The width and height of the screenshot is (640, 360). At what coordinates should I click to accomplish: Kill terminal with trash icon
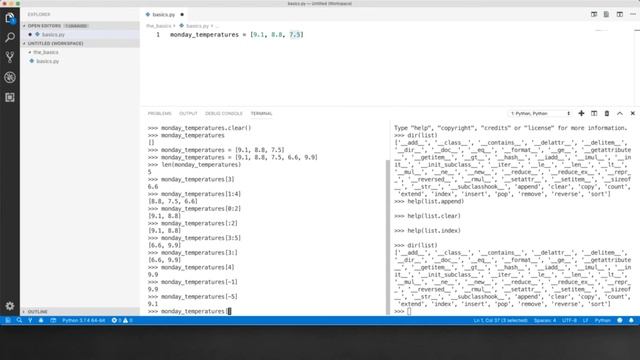click(x=607, y=113)
